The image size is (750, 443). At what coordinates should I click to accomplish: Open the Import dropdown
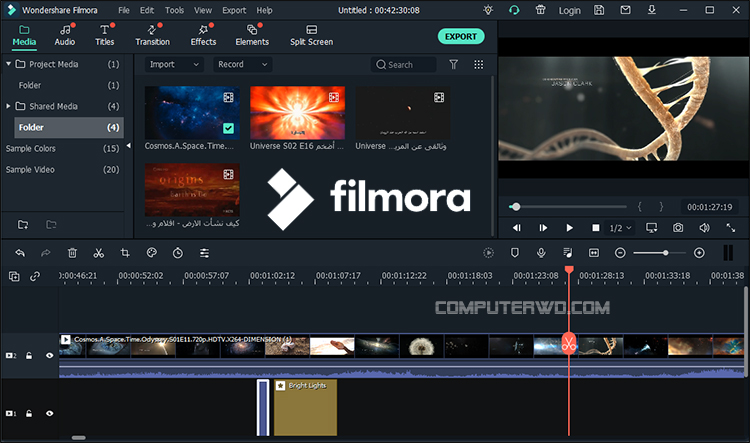pos(174,64)
